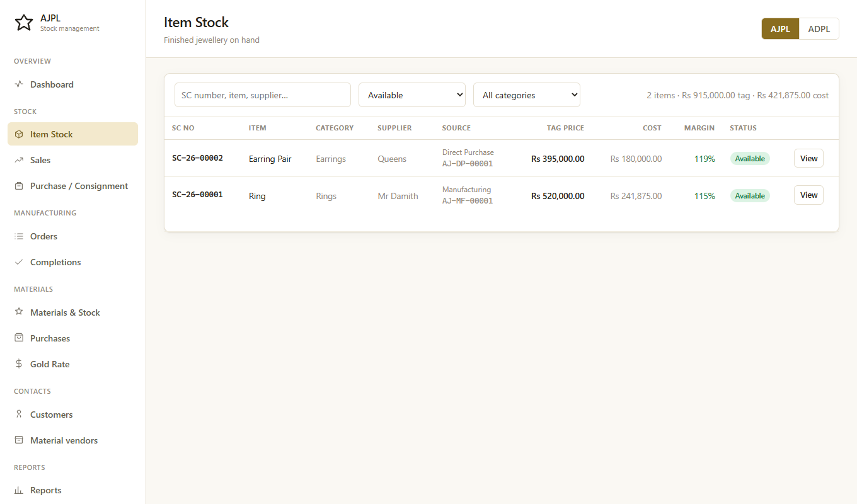This screenshot has height=504, width=857.
Task: Click the Rings category cell
Action: pos(326,196)
